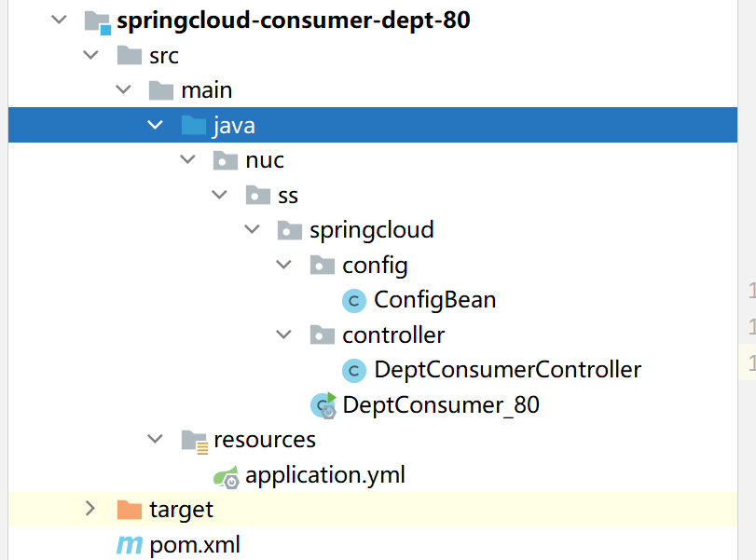Collapse the springcloud-consumer-dept-80 module chevron
Image resolution: width=756 pixels, height=560 pixels.
[x=59, y=20]
